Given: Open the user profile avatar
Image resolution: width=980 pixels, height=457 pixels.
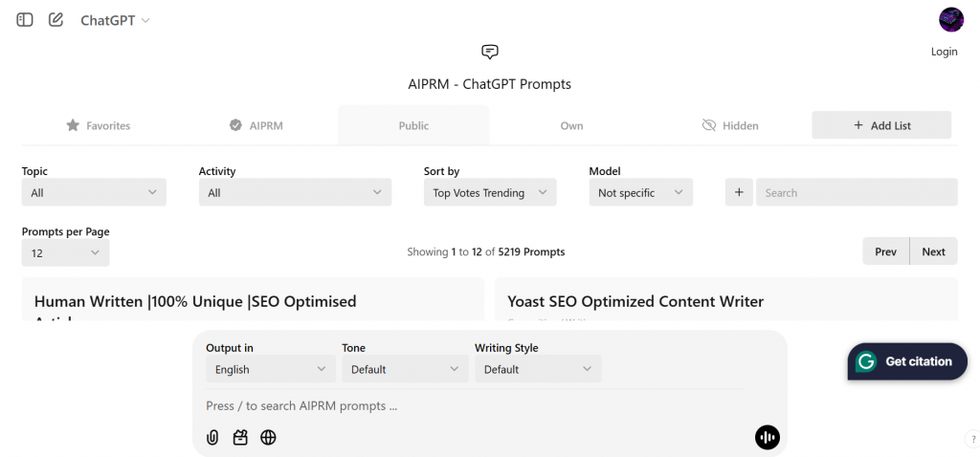Looking at the screenshot, I should coord(951,19).
